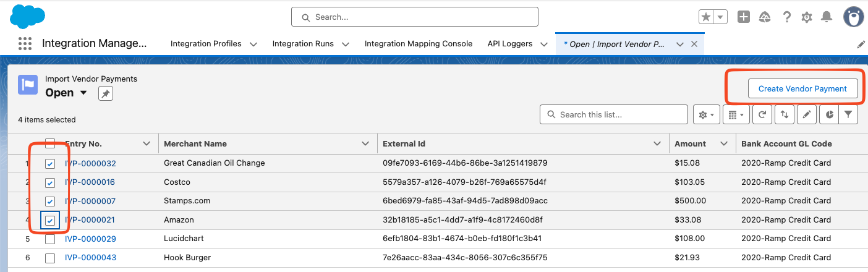Click the $500.00 amount cell
This screenshot has height=272, width=868.
690,200
